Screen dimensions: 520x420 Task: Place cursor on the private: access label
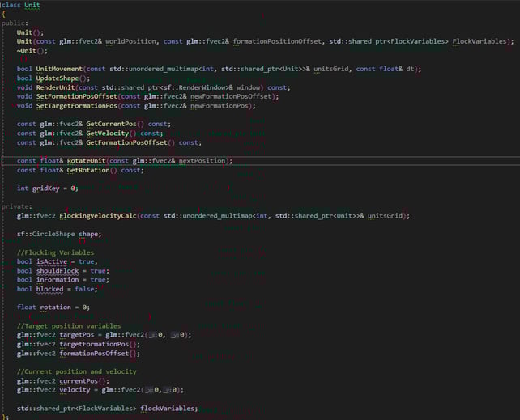coord(16,206)
